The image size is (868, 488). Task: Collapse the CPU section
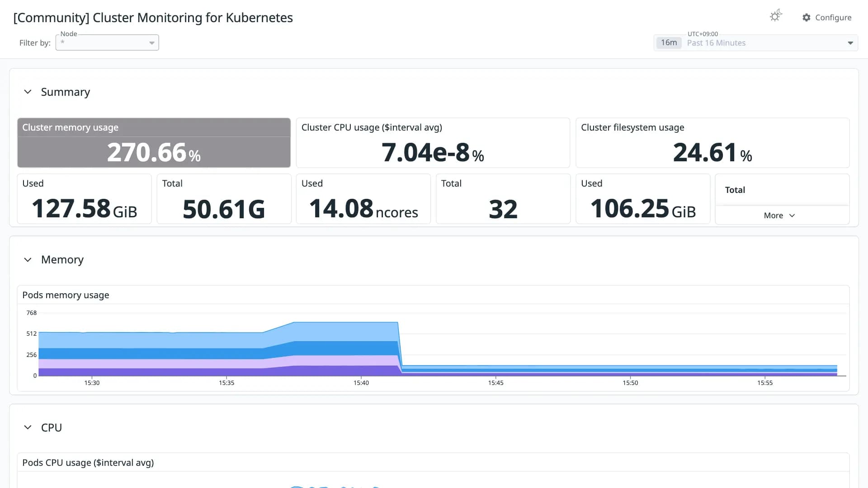[x=28, y=427]
